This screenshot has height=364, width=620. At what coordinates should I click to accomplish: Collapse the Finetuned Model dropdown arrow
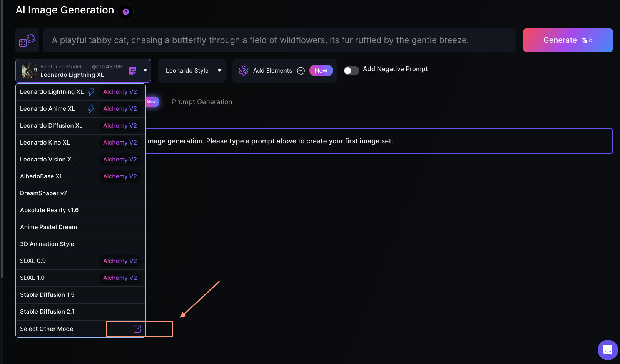[x=145, y=71]
